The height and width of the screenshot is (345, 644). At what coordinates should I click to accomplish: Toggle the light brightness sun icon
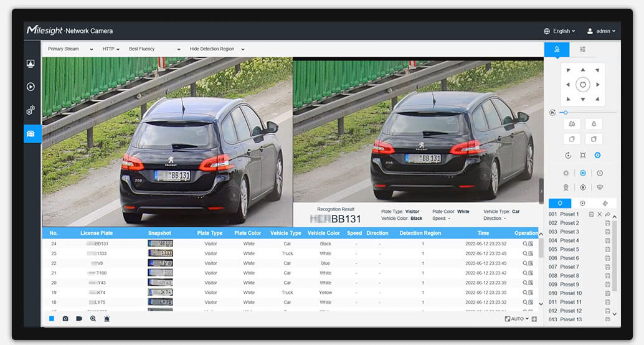coord(566,173)
